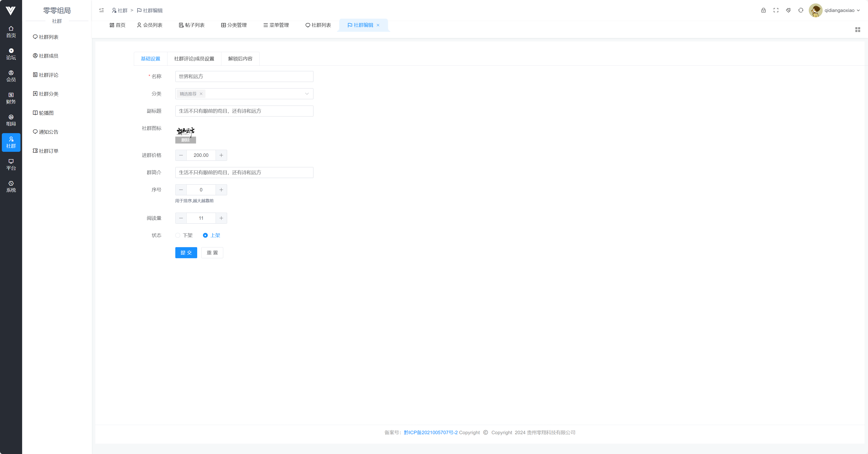Viewport: 868px width, 454px height.
Task: Click the 提交 button
Action: 186,252
